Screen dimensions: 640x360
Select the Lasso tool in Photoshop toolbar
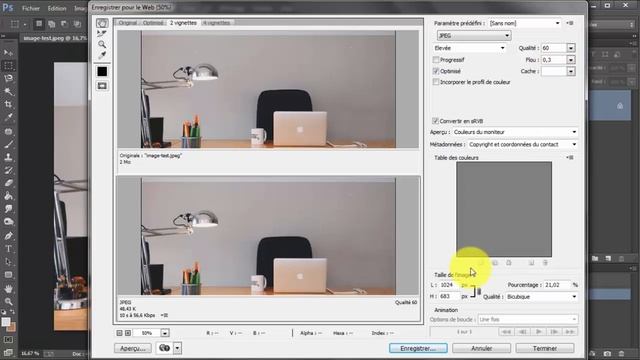9,78
